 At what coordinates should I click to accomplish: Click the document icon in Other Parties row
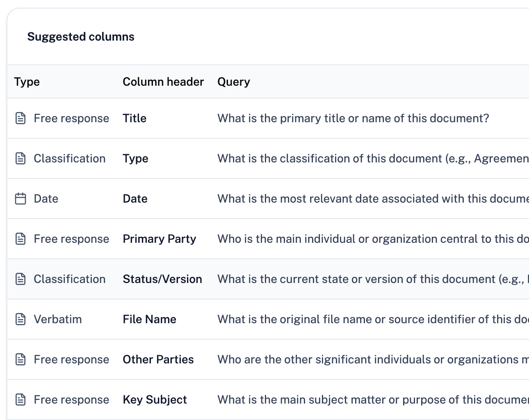coord(21,359)
